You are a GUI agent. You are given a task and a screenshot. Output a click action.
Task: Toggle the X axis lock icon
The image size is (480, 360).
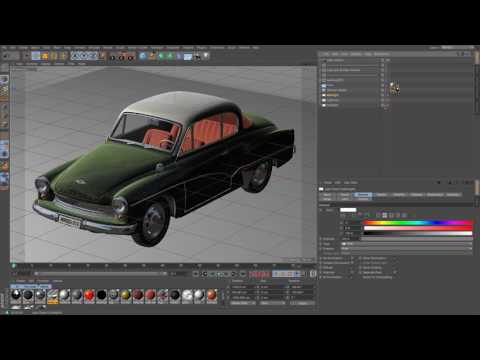76,56
